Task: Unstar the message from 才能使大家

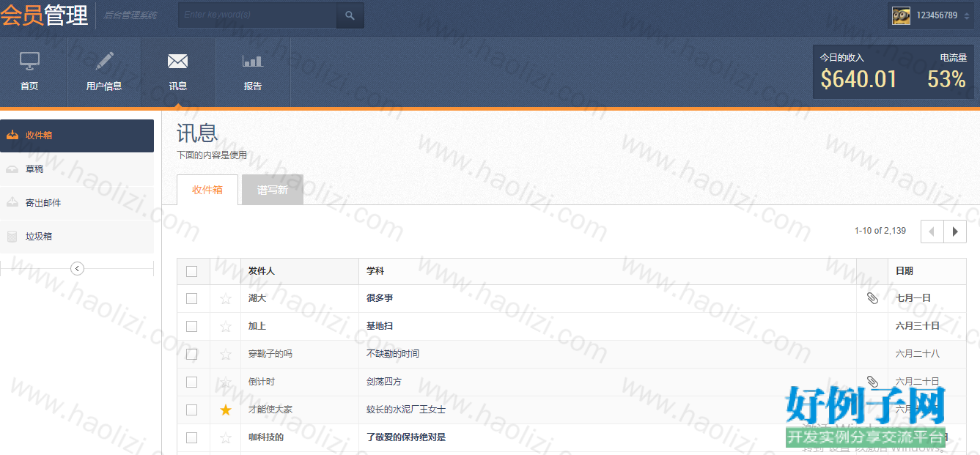Action: (x=226, y=410)
